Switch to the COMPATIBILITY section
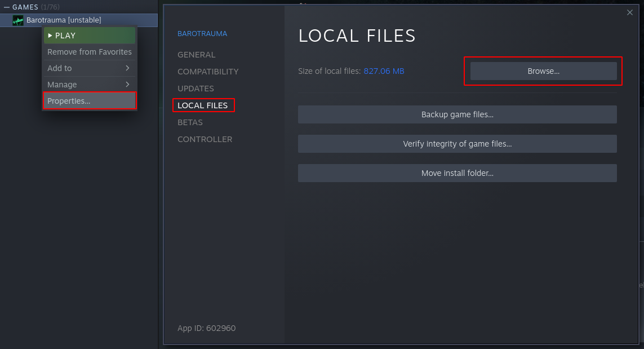The image size is (644, 349). (x=208, y=72)
